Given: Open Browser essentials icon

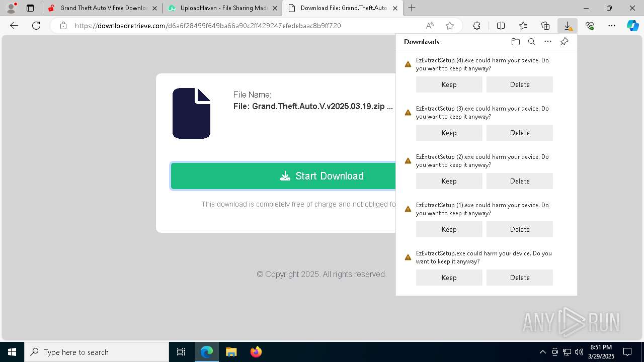Looking at the screenshot, I should 590,26.
